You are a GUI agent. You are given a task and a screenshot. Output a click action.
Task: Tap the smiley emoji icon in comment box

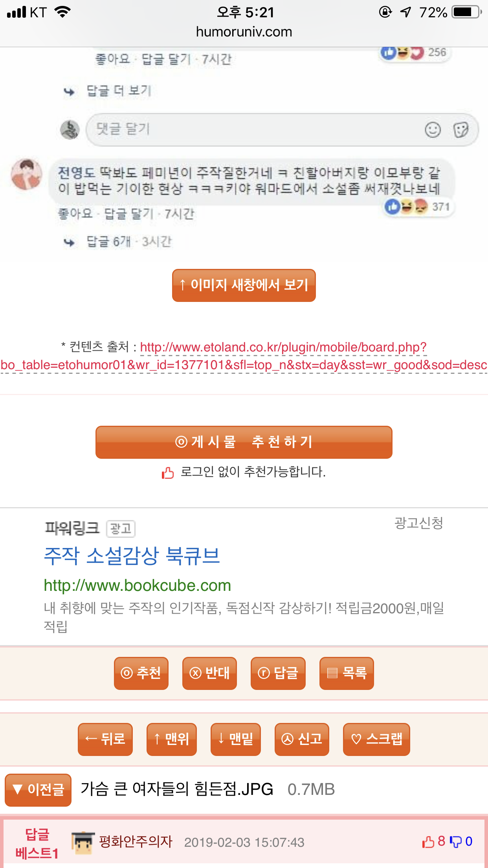[433, 130]
